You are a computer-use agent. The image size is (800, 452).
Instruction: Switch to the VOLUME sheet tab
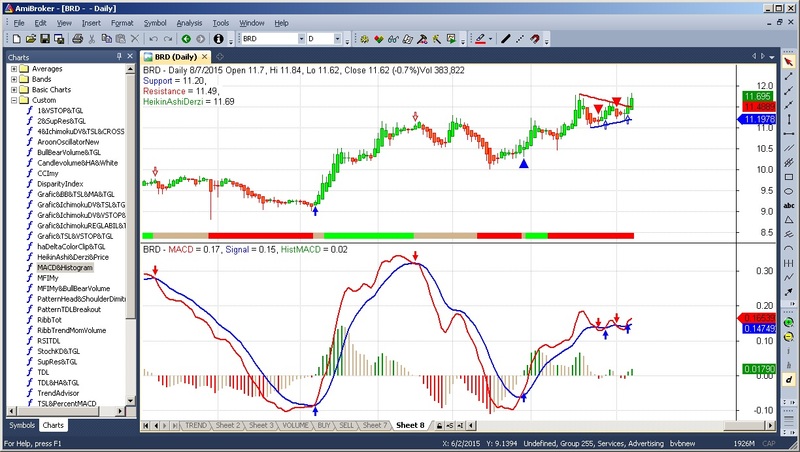(x=295, y=425)
